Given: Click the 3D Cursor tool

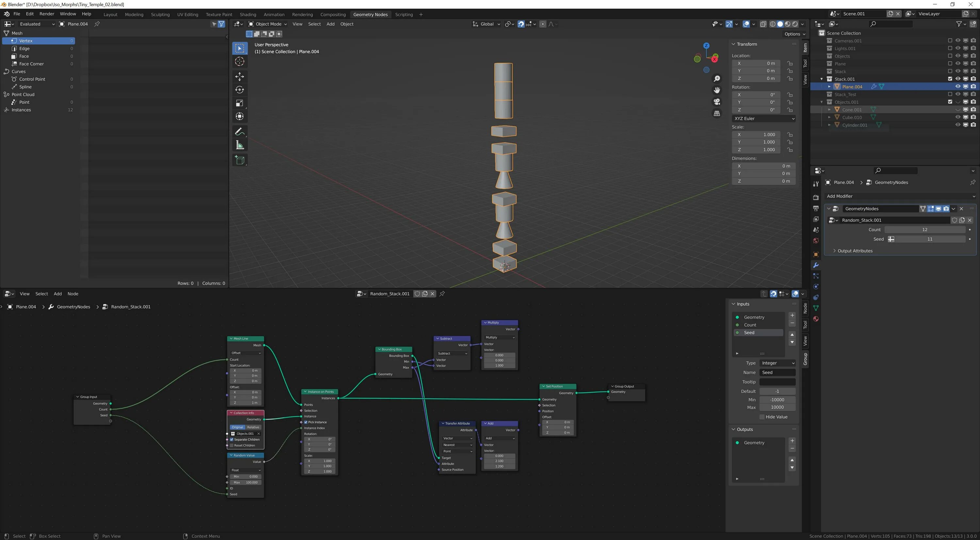Looking at the screenshot, I should (x=239, y=61).
